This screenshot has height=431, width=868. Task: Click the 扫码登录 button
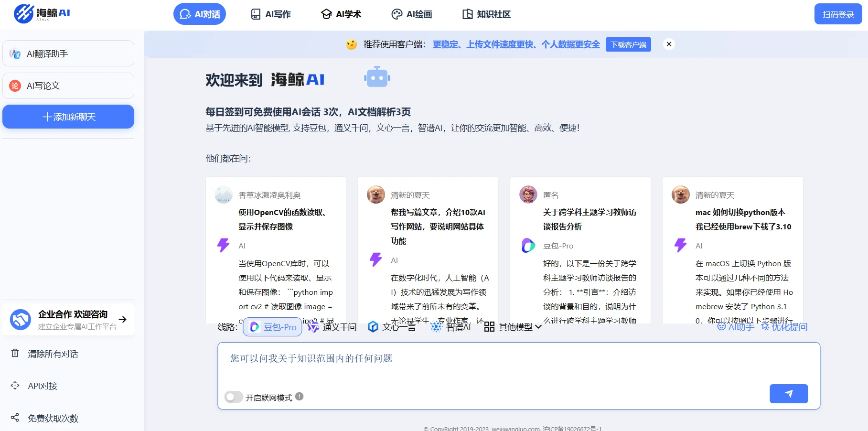(838, 14)
